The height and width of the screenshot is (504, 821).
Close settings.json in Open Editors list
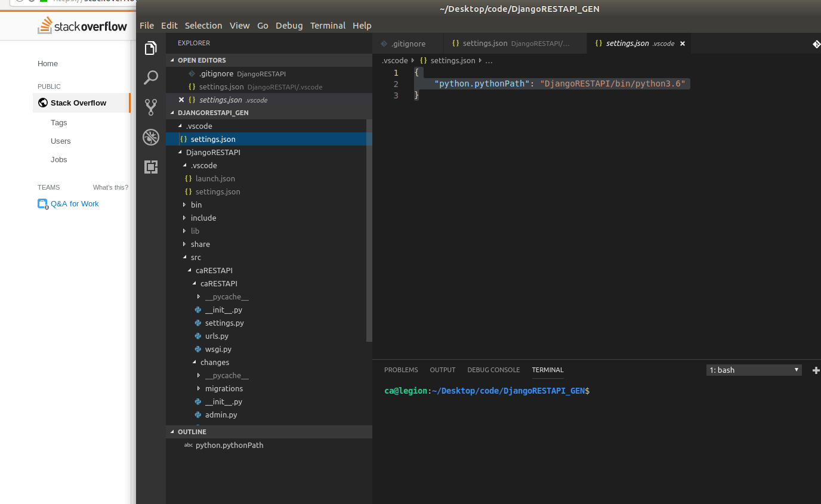(181, 100)
